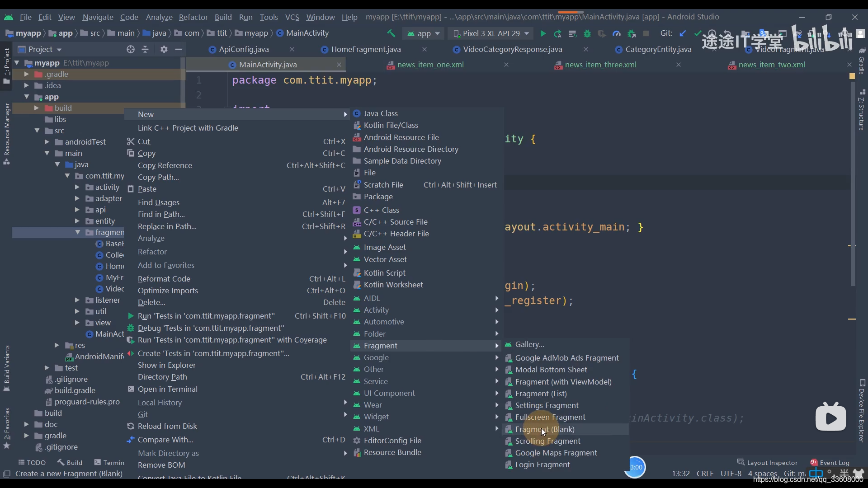Hide the Project panel with minus icon
This screenshot has height=488, width=868.
[179, 49]
